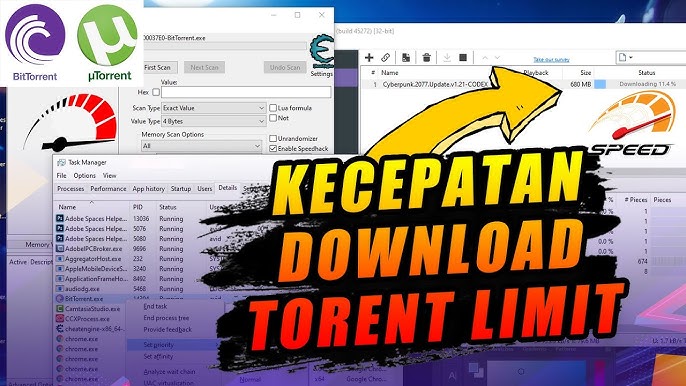
Task: Click the CamtasiaStudio.exe process icon
Action: (x=60, y=309)
